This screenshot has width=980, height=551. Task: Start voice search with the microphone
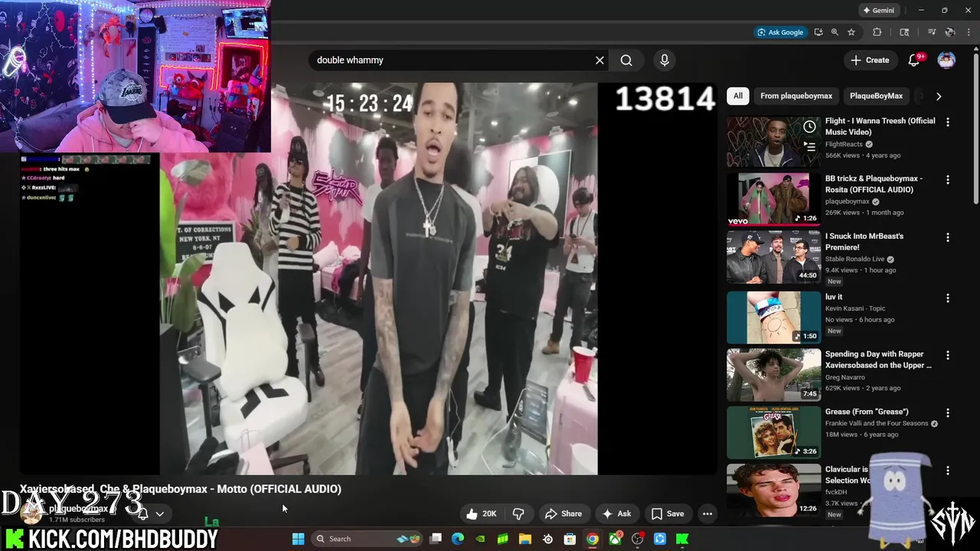pos(664,60)
